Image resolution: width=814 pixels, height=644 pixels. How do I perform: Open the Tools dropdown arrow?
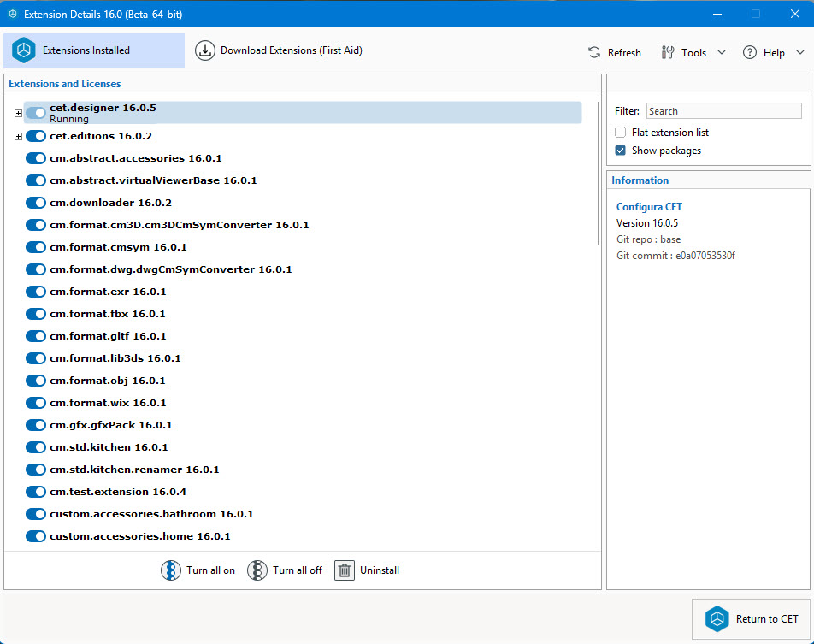click(x=722, y=52)
